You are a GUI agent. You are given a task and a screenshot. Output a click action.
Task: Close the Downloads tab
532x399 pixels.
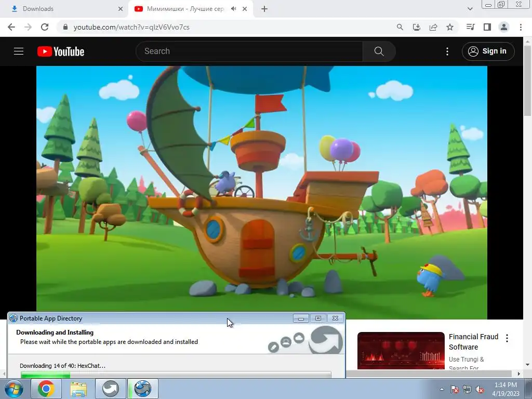point(121,9)
